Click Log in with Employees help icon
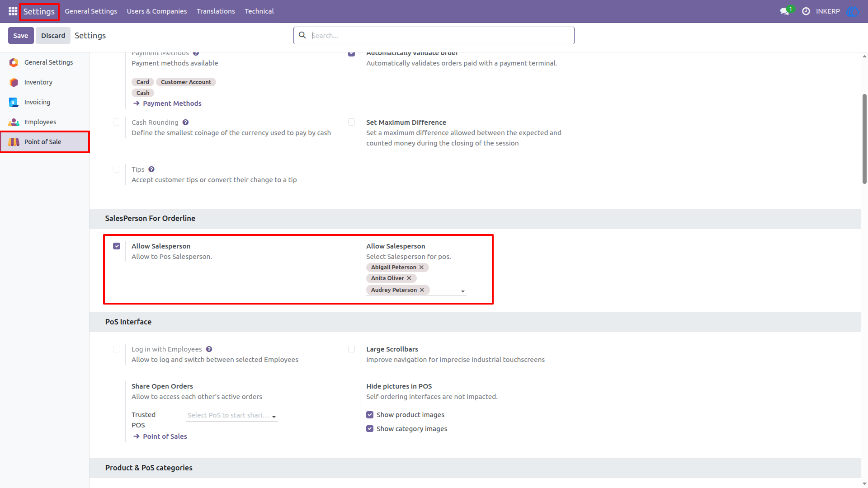868x488 pixels. tap(209, 349)
